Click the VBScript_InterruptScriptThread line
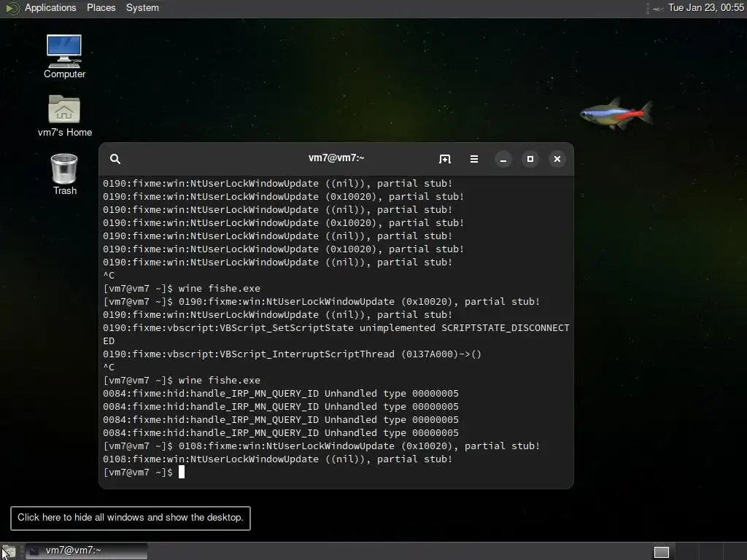747x560 pixels. point(292,354)
